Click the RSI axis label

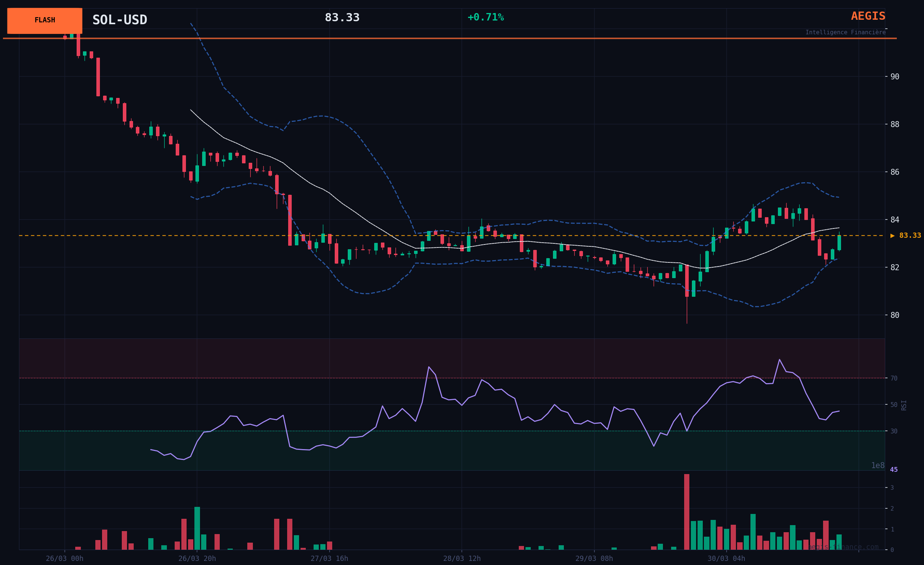904,405
